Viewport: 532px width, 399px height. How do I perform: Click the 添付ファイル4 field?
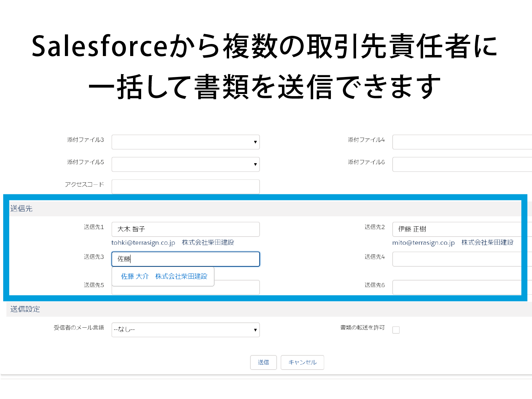462,142
